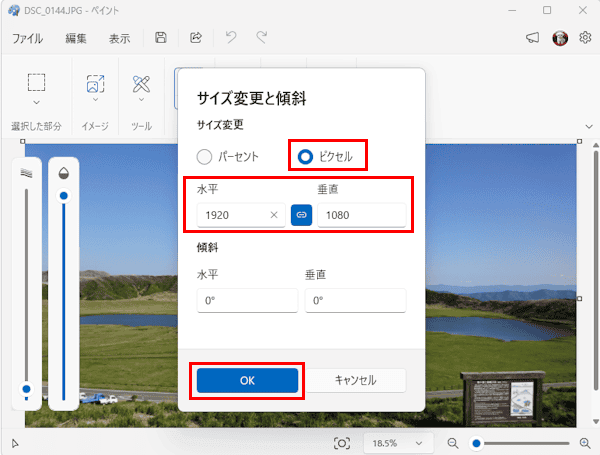Click the cursor pointer icon in status bar
Image resolution: width=600 pixels, height=455 pixels.
tap(15, 444)
